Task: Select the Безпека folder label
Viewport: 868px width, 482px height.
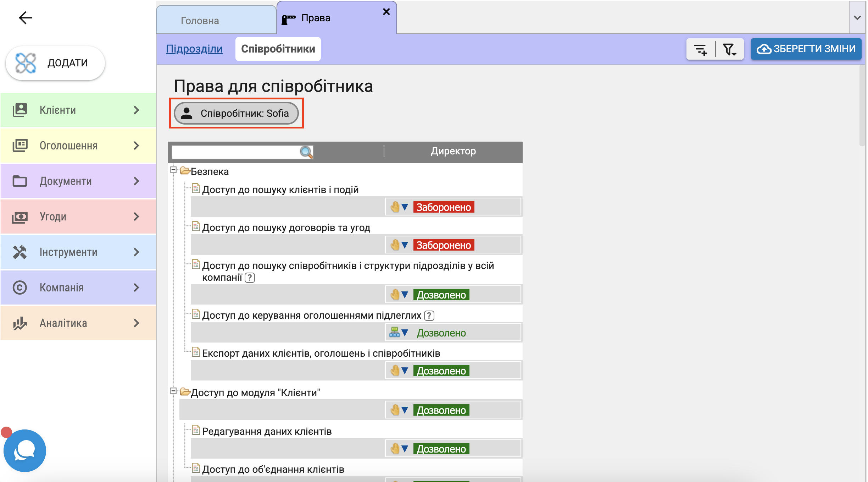Action: pyautogui.click(x=210, y=171)
